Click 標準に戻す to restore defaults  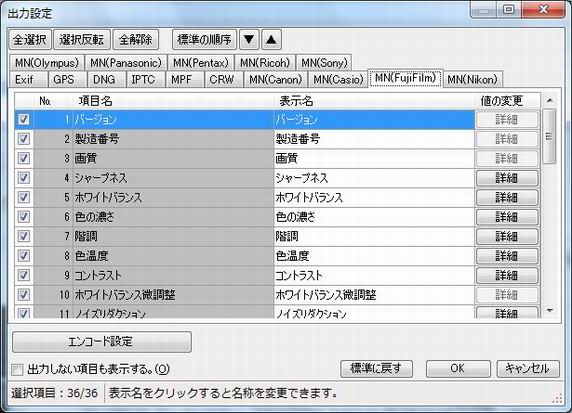(x=376, y=368)
